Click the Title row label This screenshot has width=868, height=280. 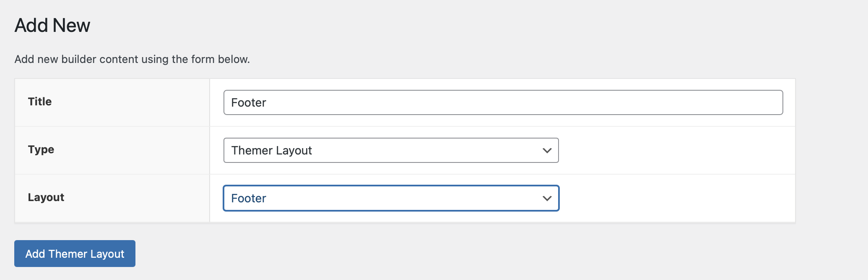coord(40,102)
